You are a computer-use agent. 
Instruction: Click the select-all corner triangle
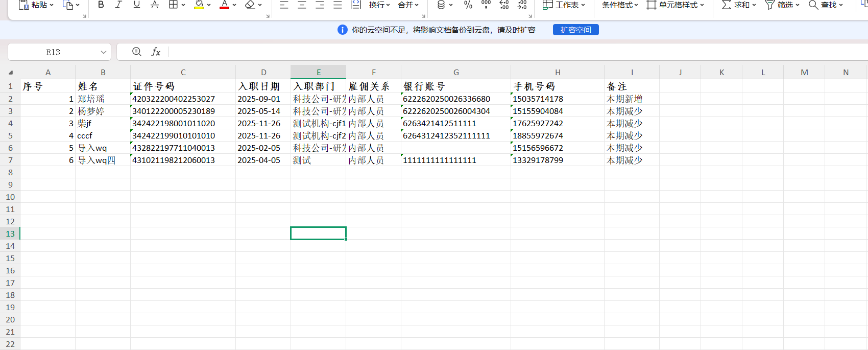coord(11,73)
